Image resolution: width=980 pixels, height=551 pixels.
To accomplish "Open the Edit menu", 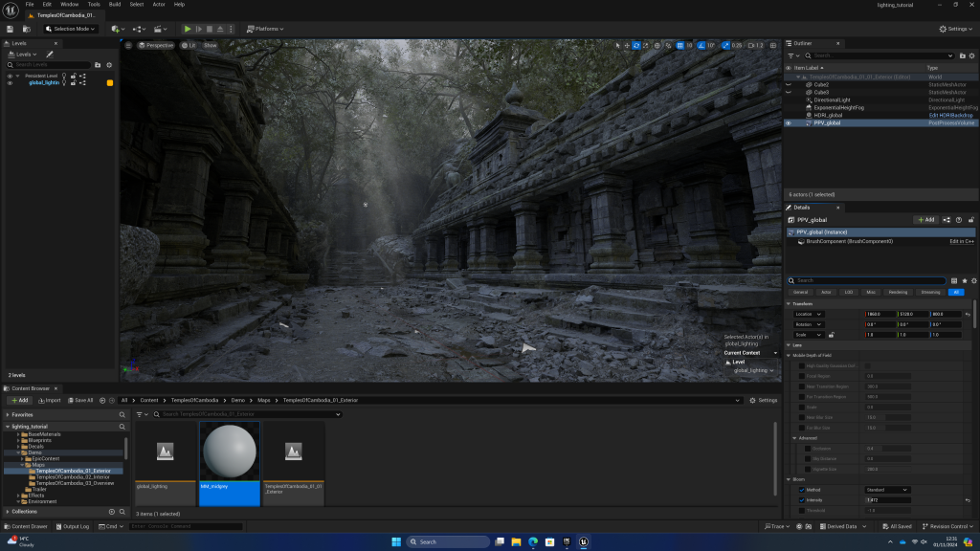I will tap(47, 5).
